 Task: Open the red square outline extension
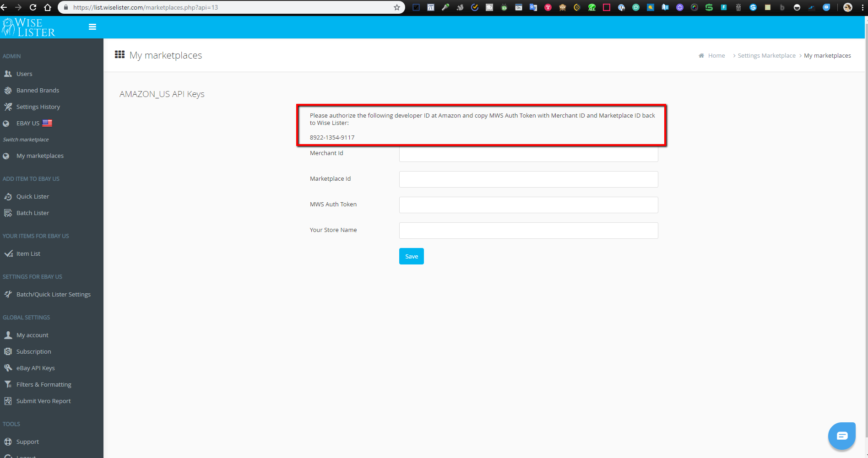pyautogui.click(x=607, y=7)
